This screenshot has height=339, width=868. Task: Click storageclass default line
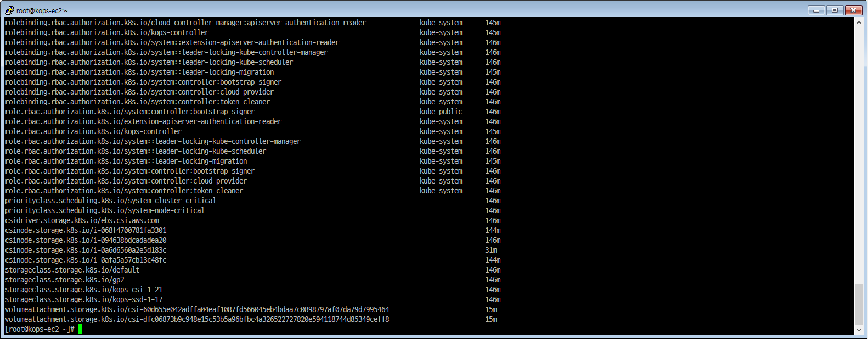253,270
